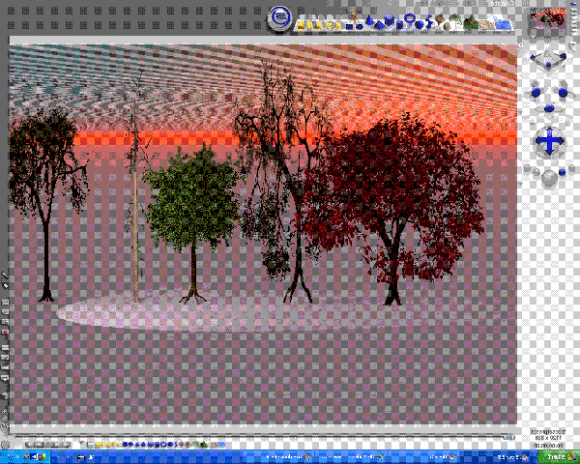The width and height of the screenshot is (580, 464).
Task: Open the camera icon in the taskbar quick launch
Action: 81,458
